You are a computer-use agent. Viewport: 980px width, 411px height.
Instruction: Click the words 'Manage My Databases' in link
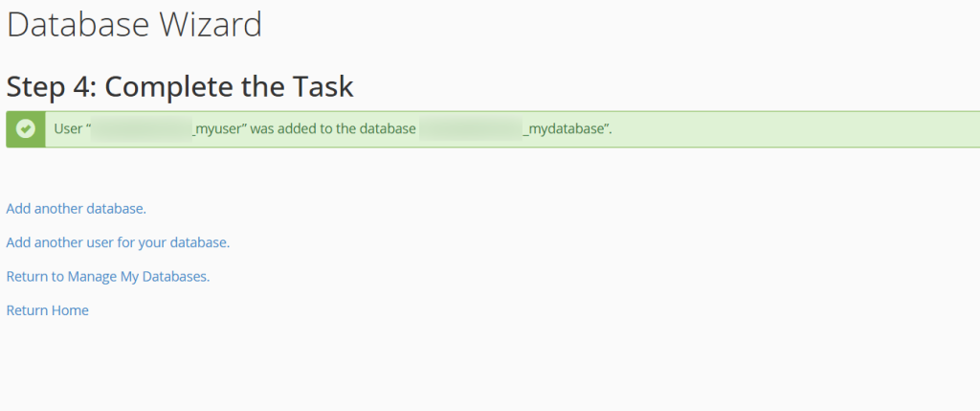pyautogui.click(x=137, y=276)
